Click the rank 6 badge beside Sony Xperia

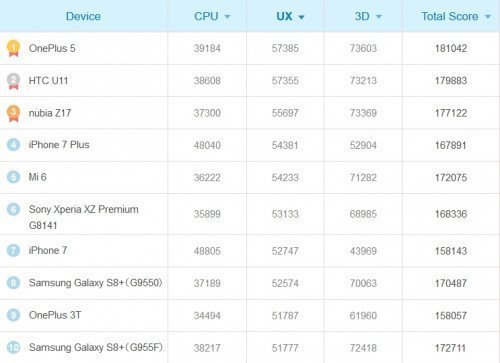pyautogui.click(x=13, y=209)
